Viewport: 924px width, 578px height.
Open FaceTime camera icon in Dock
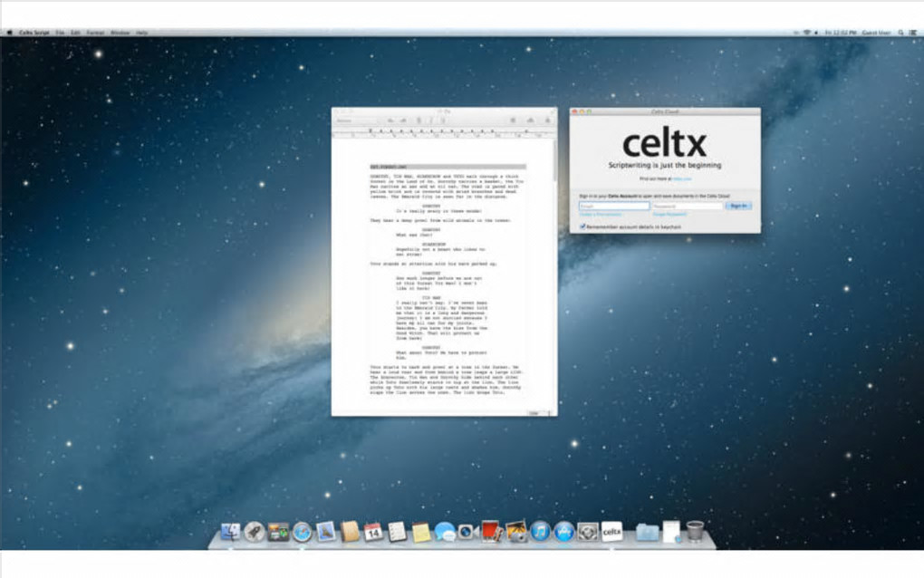point(468,532)
